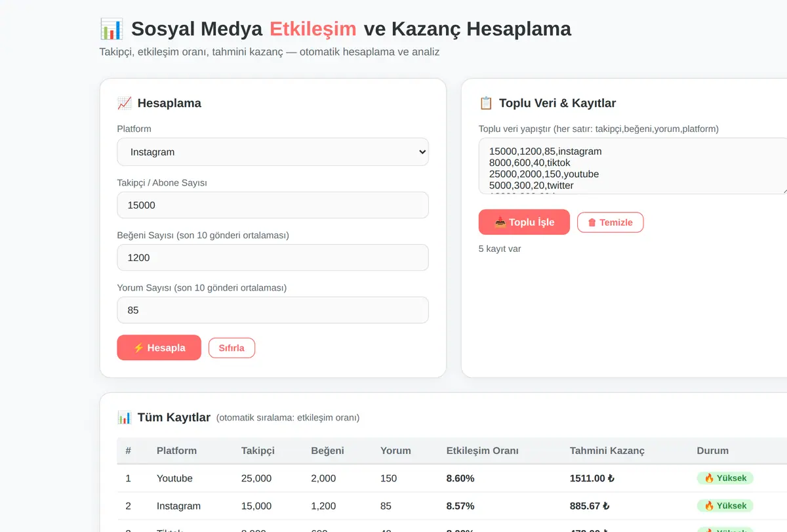The width and height of the screenshot is (787, 532).
Task: Click the Yorum column header
Action: point(395,451)
